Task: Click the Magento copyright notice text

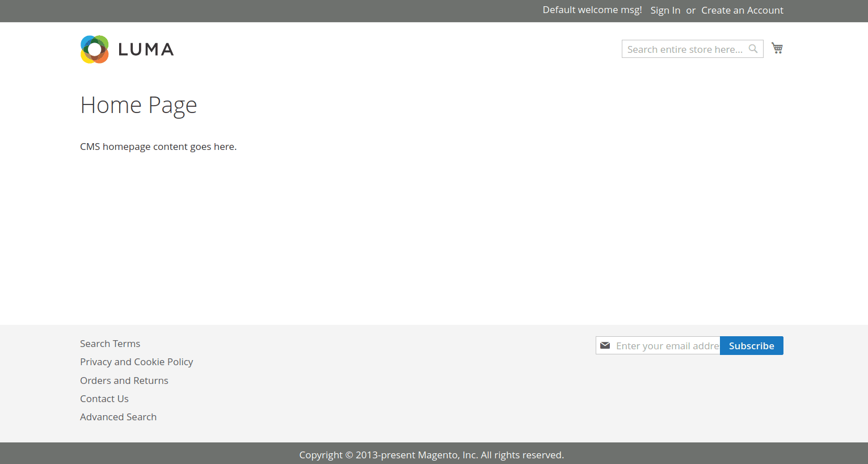Action: tap(432, 455)
